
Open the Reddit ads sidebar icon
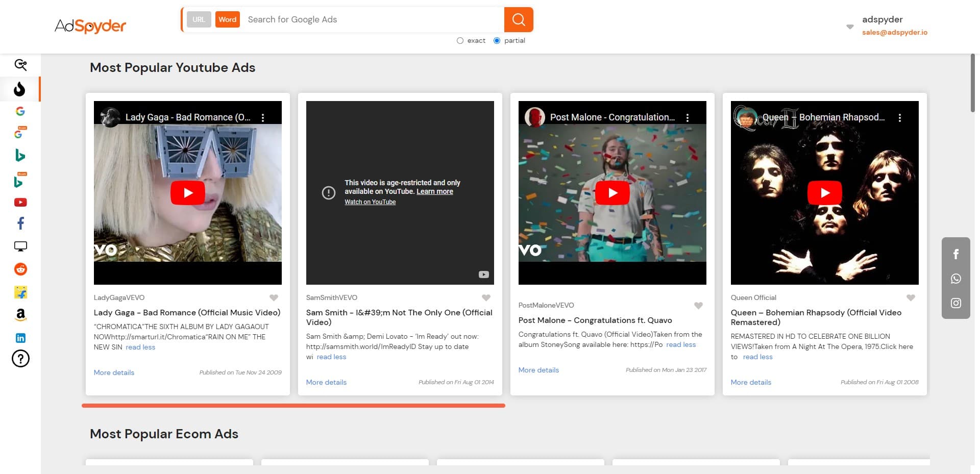pyautogui.click(x=20, y=269)
